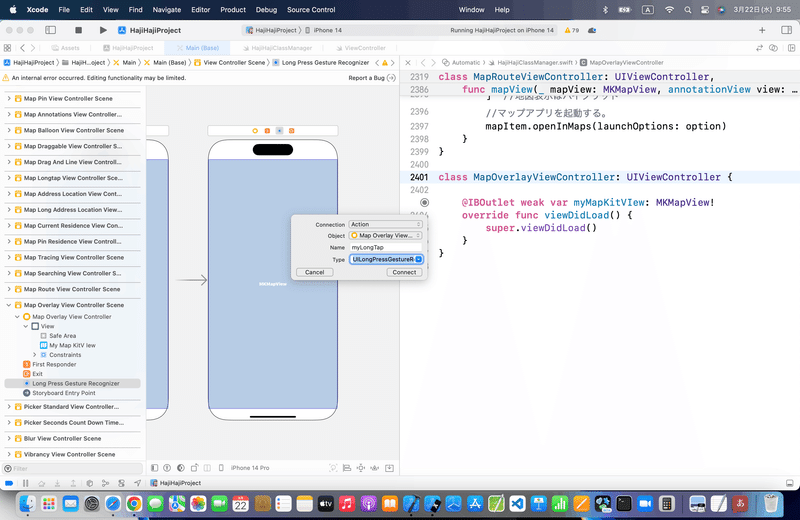Open the Navigate menu
Screen dimensions: 800x520
coord(167,10)
